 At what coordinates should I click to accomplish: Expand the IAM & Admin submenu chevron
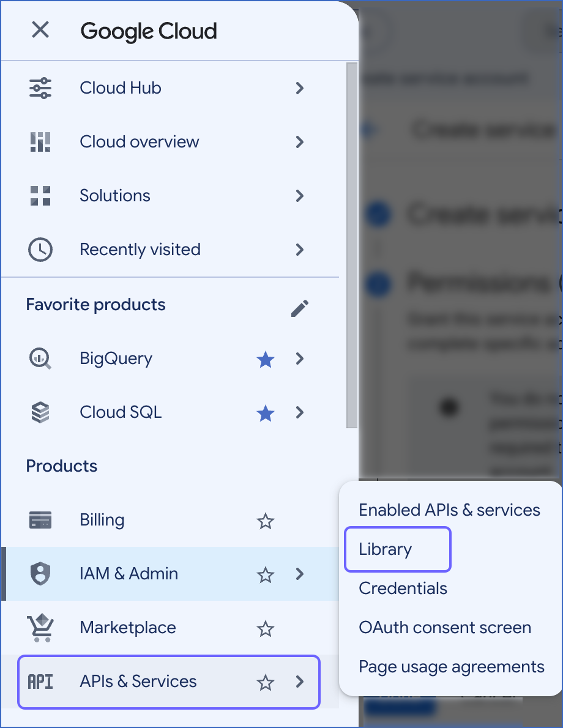[x=300, y=574]
